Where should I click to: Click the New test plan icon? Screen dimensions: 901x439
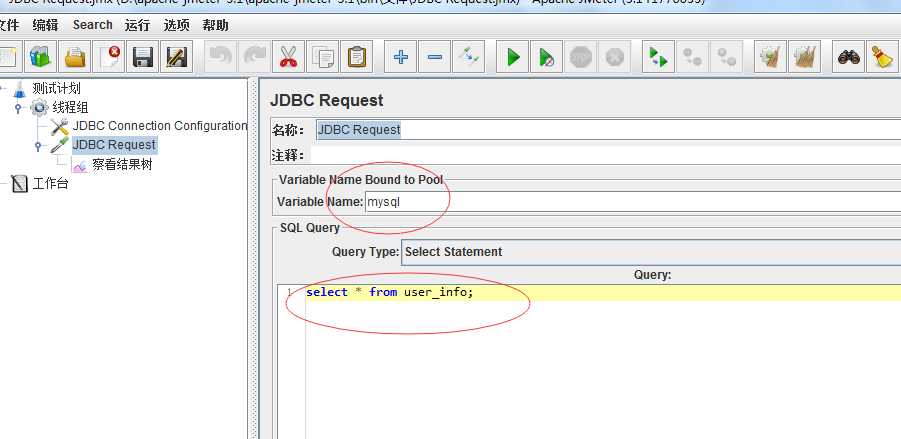tap(7, 57)
